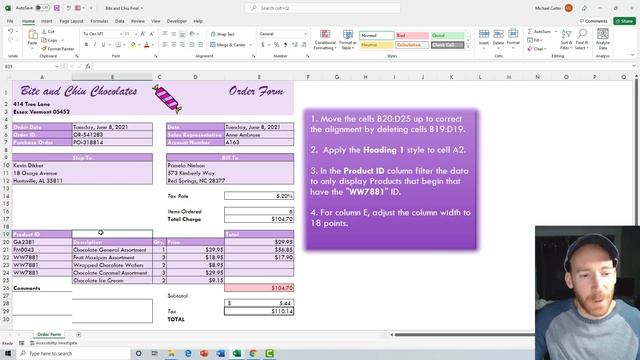
Task: Click the Share button
Action: (x=624, y=21)
